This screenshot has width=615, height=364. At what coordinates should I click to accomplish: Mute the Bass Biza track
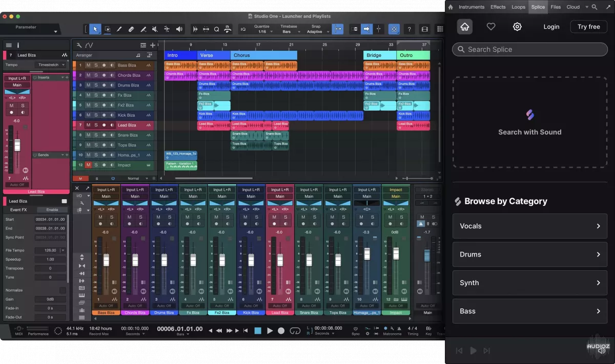(x=88, y=65)
